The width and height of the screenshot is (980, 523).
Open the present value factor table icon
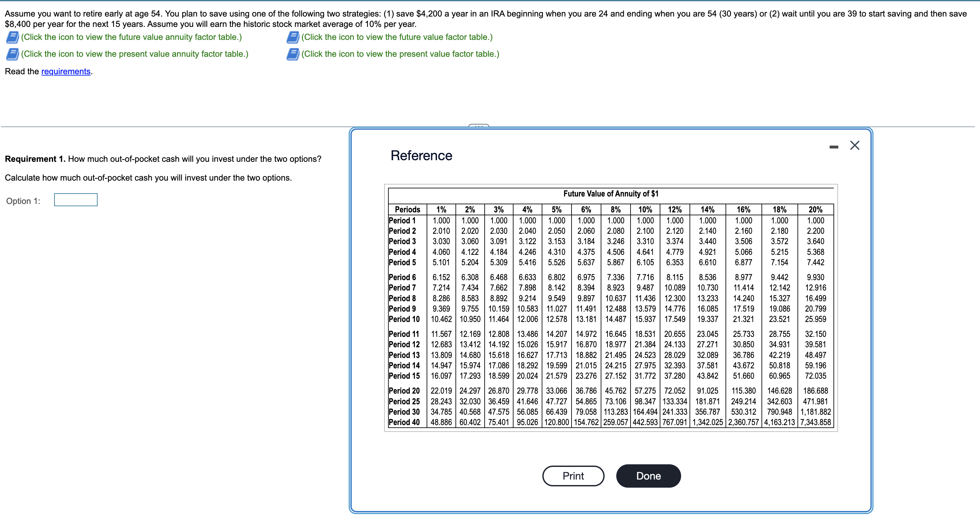[292, 54]
